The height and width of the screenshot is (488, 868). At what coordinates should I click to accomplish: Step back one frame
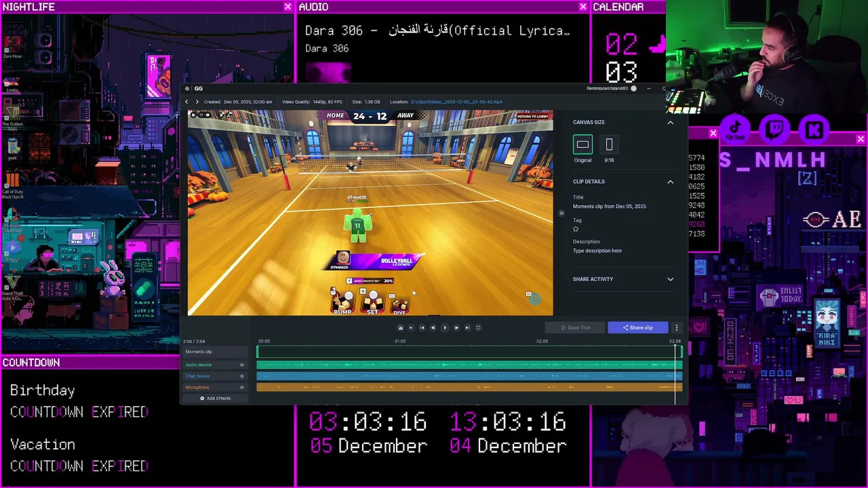(433, 327)
